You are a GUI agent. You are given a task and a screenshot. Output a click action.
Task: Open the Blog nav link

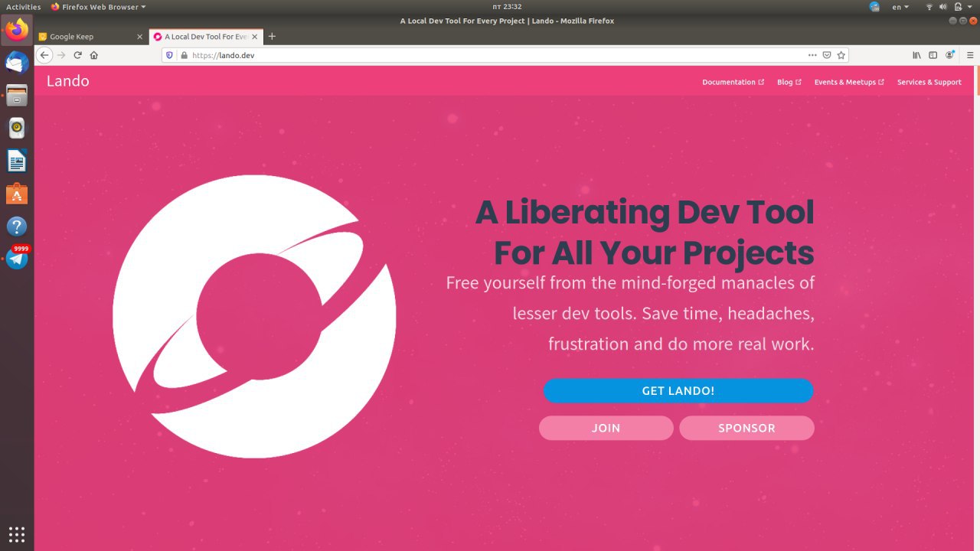tap(789, 82)
